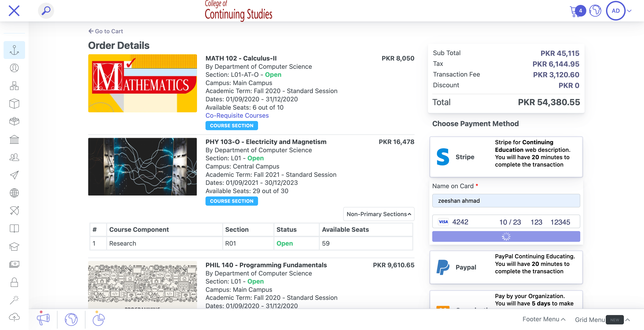The image size is (644, 330).
Task: Click College of Continuing Studies logo
Action: [238, 11]
